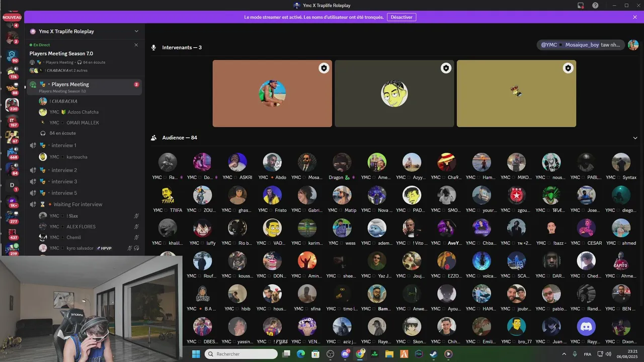Select the active server with 230 badge
Viewport: 644px width, 362px height.
[12, 105]
